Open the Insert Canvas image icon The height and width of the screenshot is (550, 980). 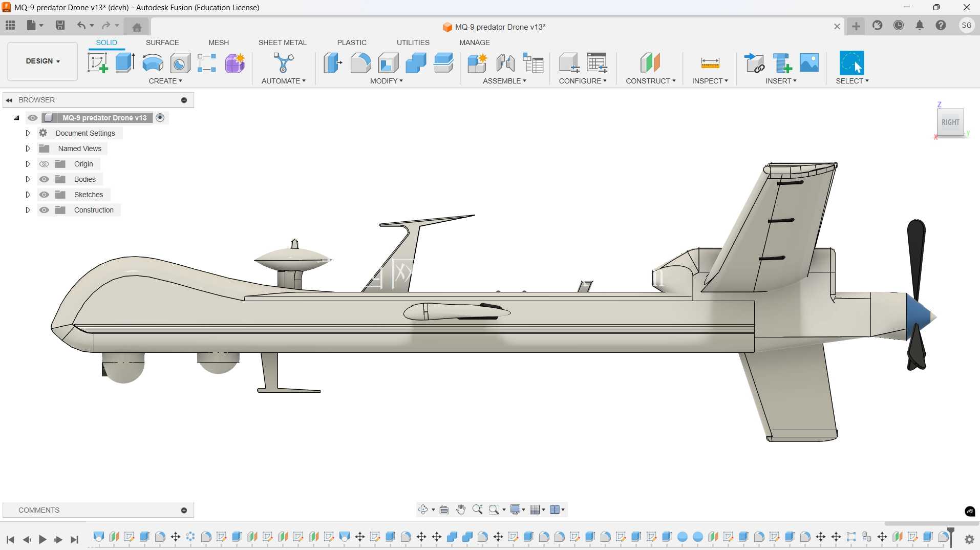(x=809, y=63)
